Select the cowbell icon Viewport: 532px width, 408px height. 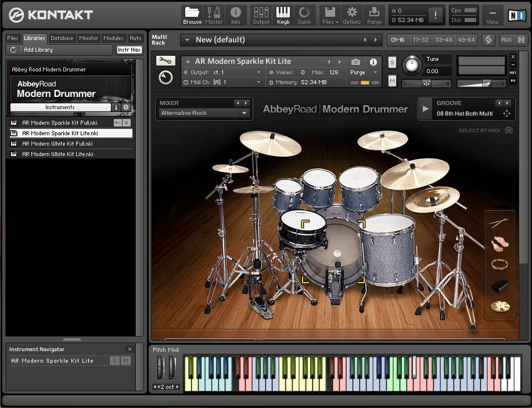(500, 286)
